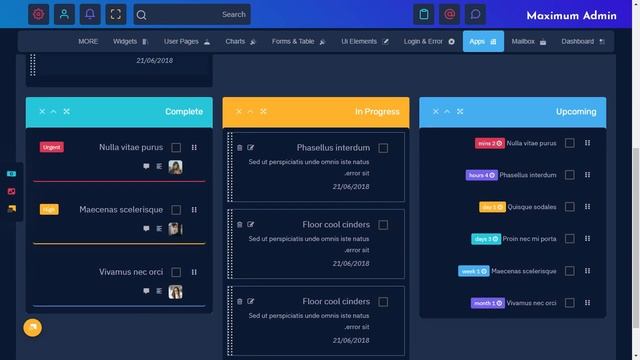The width and height of the screenshot is (640, 360).
Task: Open the settings gear icon in header
Action: (38, 14)
